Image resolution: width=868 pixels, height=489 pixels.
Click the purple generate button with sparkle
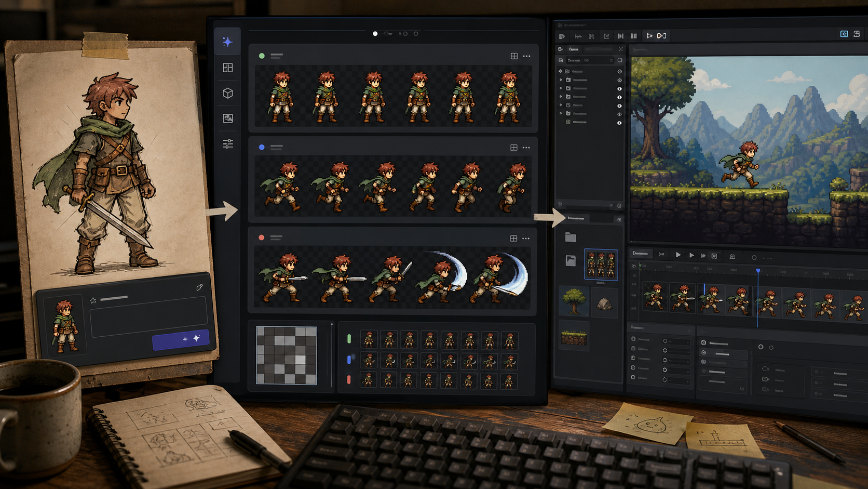pos(181,339)
